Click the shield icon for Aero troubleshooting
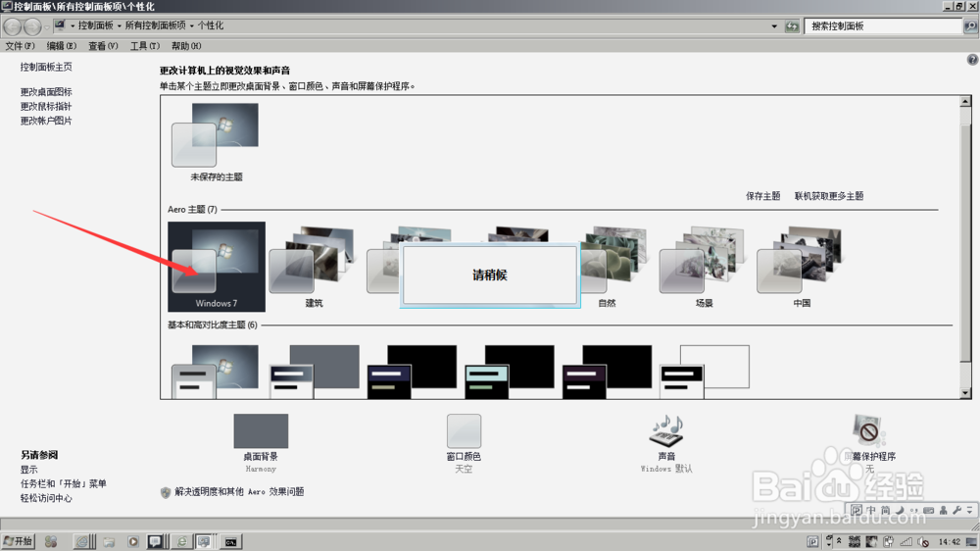Image resolution: width=980 pixels, height=551 pixels. (165, 492)
